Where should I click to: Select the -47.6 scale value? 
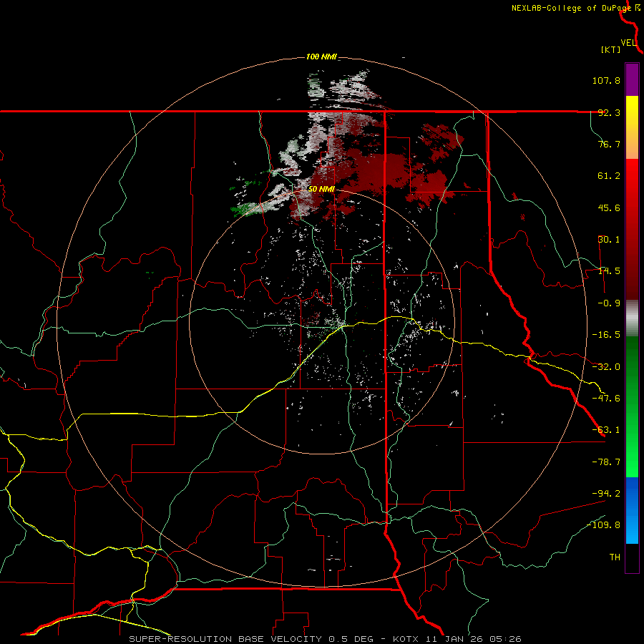point(606,399)
